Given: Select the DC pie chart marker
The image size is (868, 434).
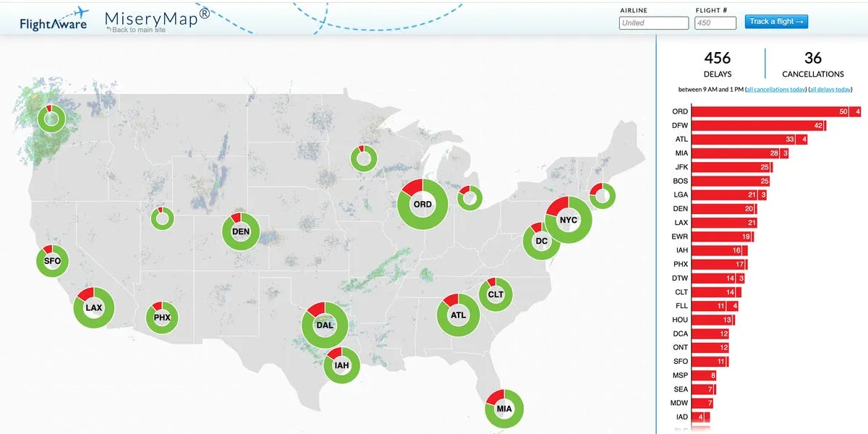Looking at the screenshot, I should pyautogui.click(x=541, y=241).
